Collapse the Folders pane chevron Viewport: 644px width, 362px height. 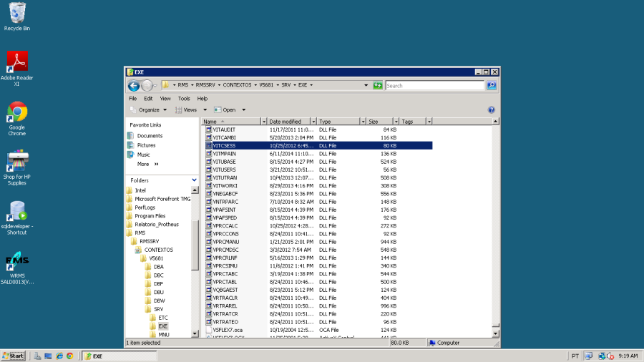(194, 180)
